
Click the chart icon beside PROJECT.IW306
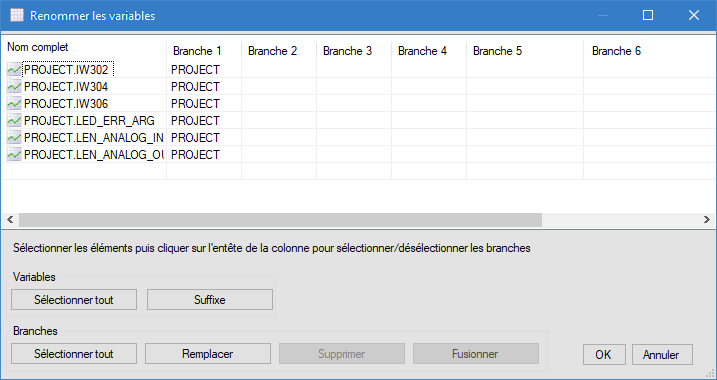[x=14, y=104]
